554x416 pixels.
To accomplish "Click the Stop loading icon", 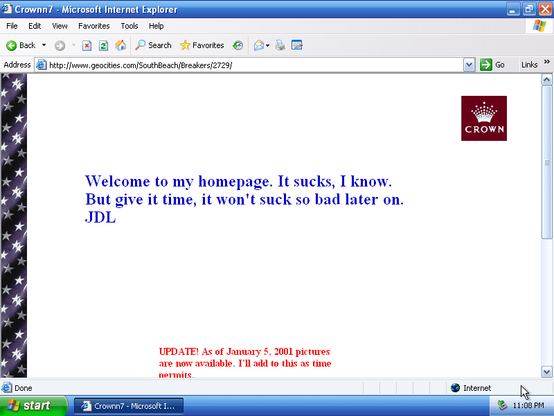I will pos(87,46).
